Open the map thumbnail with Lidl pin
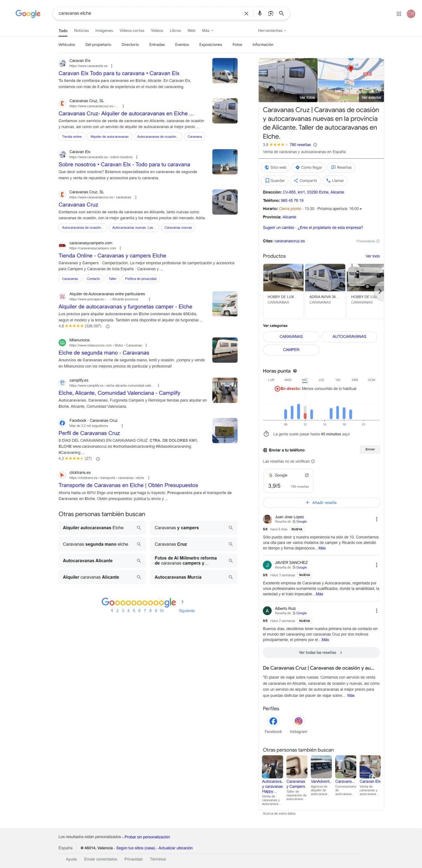 [x=351, y=69]
